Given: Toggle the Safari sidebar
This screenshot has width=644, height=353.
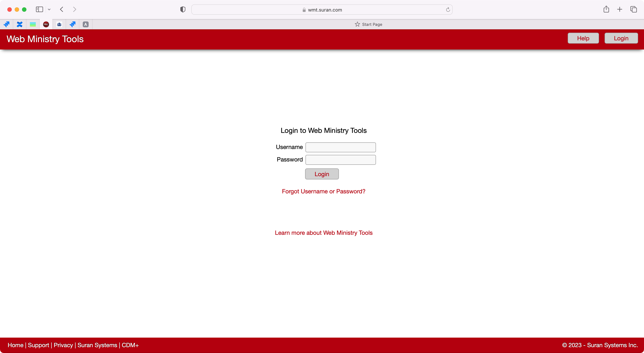Looking at the screenshot, I should click(x=39, y=10).
